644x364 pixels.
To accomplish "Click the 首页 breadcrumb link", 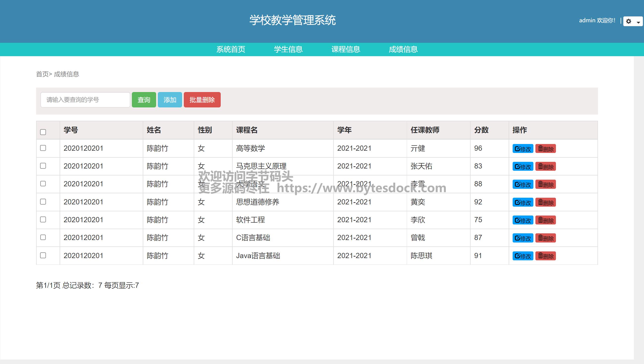I will pyautogui.click(x=42, y=74).
